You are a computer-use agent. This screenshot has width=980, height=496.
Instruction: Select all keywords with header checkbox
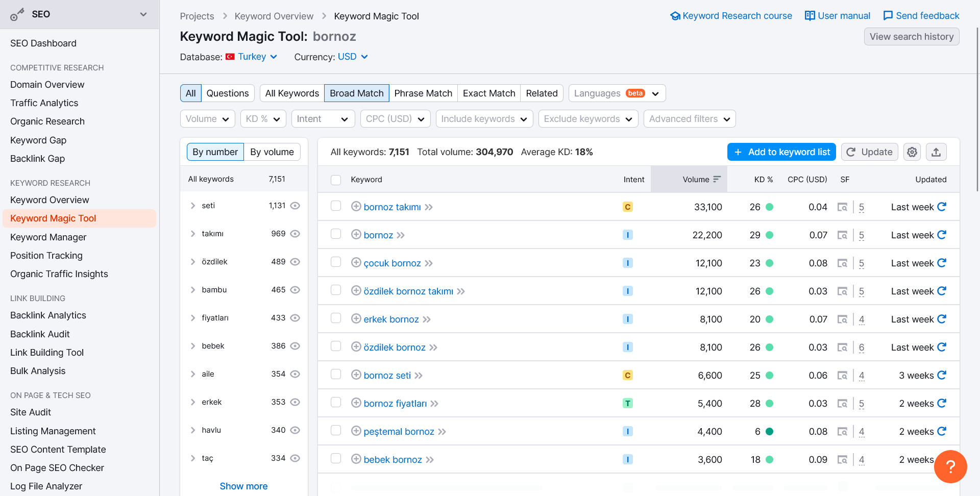coord(336,180)
